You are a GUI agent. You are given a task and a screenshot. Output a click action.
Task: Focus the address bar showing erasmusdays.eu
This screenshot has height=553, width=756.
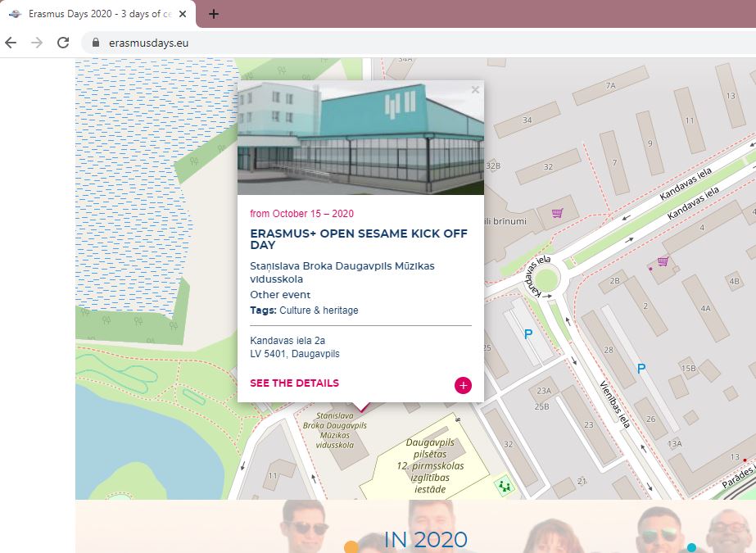click(x=419, y=43)
